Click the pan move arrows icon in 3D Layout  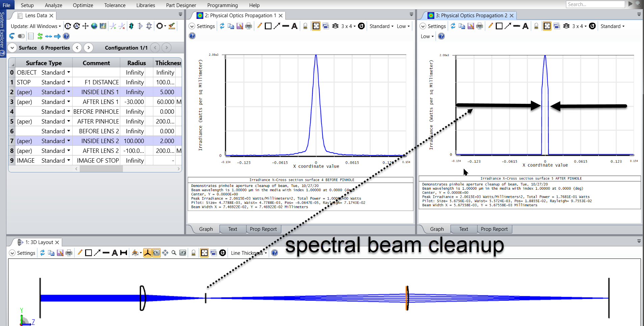pos(165,253)
